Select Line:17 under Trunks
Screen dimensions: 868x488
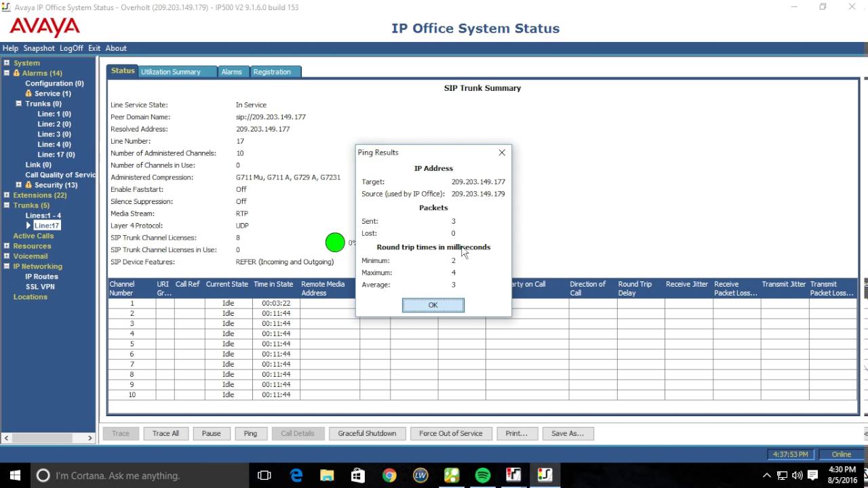[47, 226]
